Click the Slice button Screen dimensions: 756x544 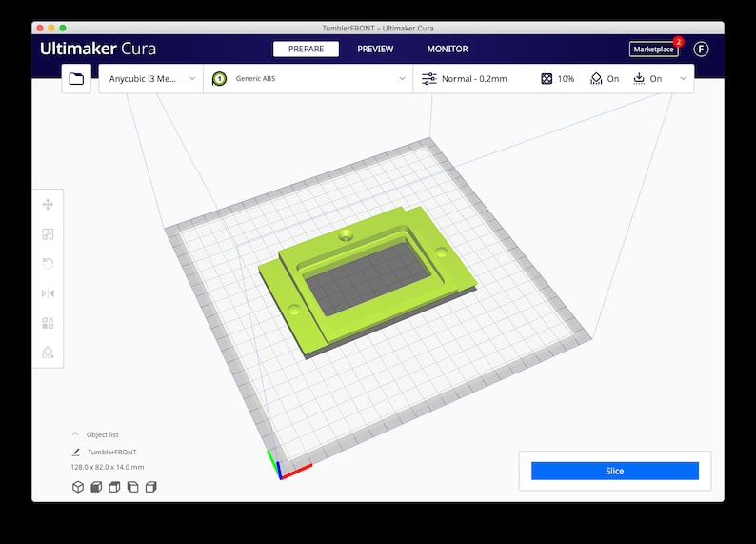pyautogui.click(x=615, y=471)
